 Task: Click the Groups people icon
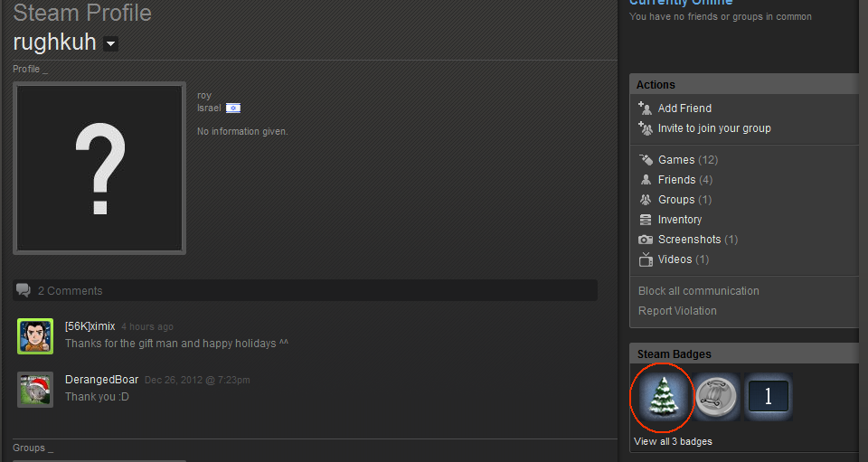coord(646,199)
